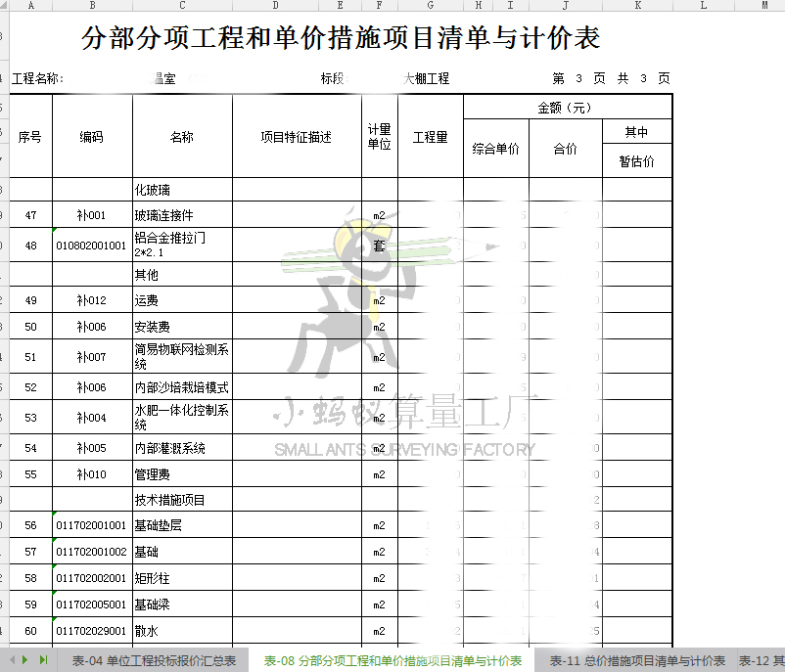Select the 铝合金推拉门 2*2.1 name cell
Viewport: 785px width, 672px height.
click(182, 246)
